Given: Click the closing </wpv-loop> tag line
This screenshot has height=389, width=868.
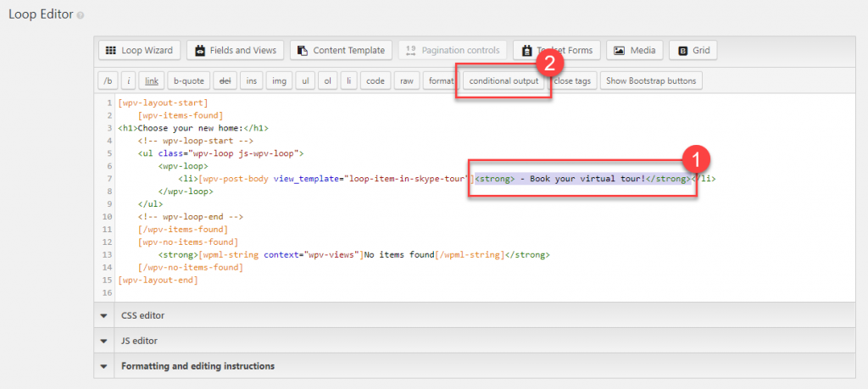Looking at the screenshot, I should [x=186, y=192].
